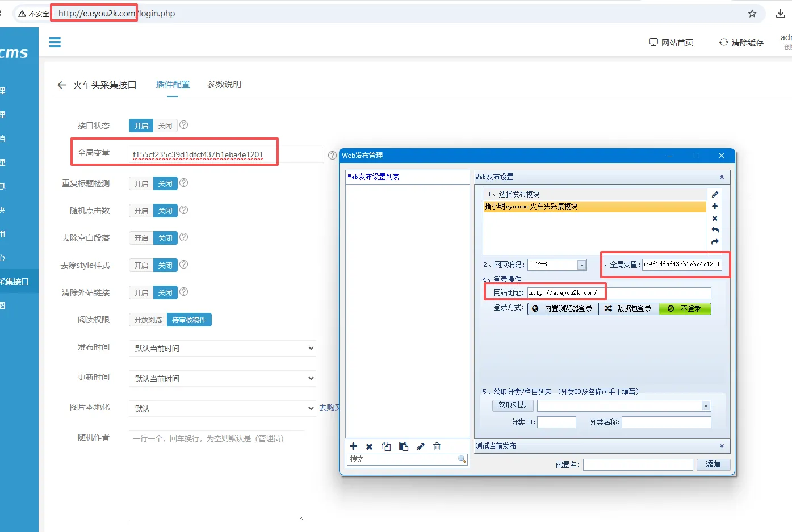
Task: Click help icon next to 随机点击数
Action: click(x=183, y=210)
